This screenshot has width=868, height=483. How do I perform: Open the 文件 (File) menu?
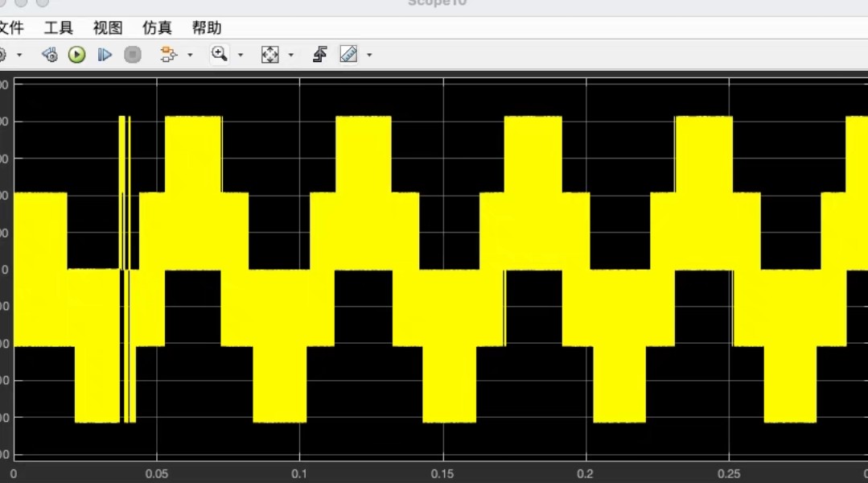11,27
